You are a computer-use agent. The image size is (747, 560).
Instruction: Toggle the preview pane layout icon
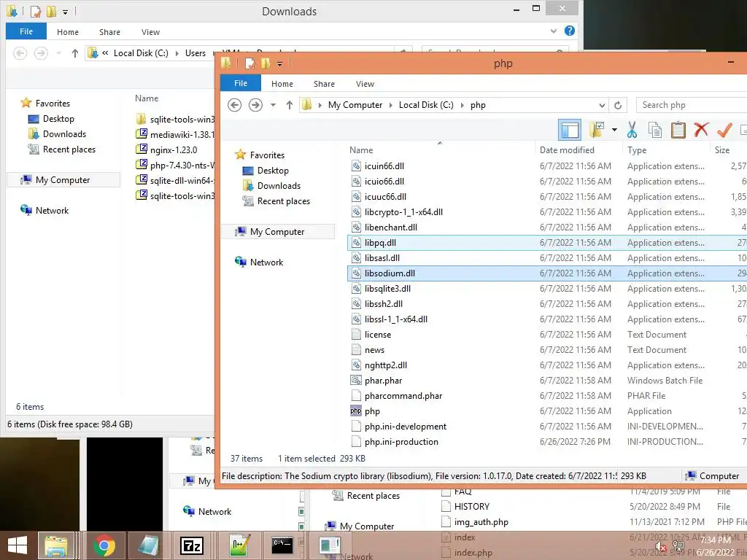570,130
